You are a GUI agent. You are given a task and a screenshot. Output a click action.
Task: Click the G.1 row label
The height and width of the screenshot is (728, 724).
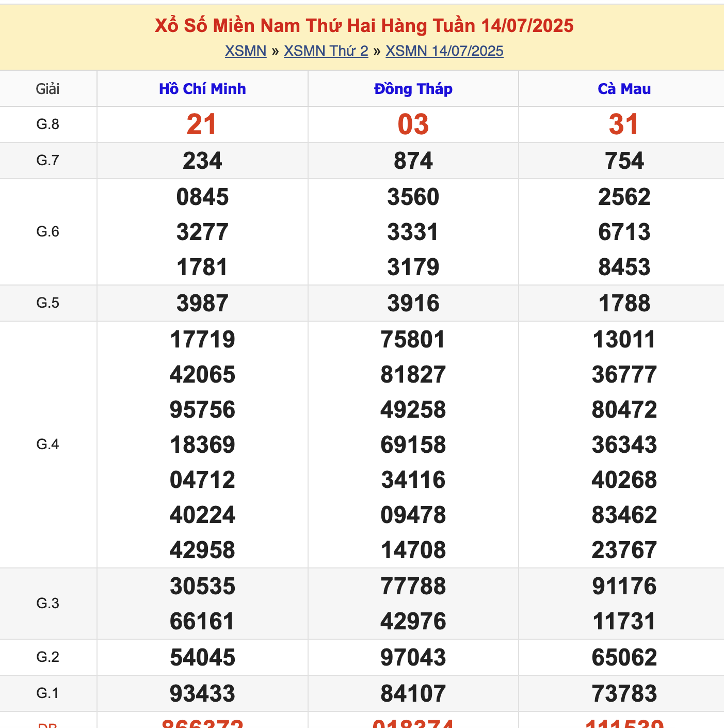[48, 693]
